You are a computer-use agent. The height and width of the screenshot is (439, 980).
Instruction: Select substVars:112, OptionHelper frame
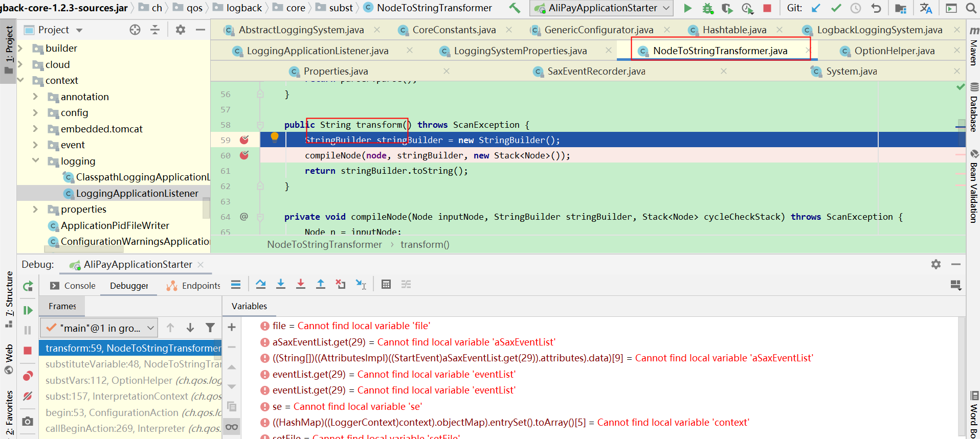[x=130, y=380]
